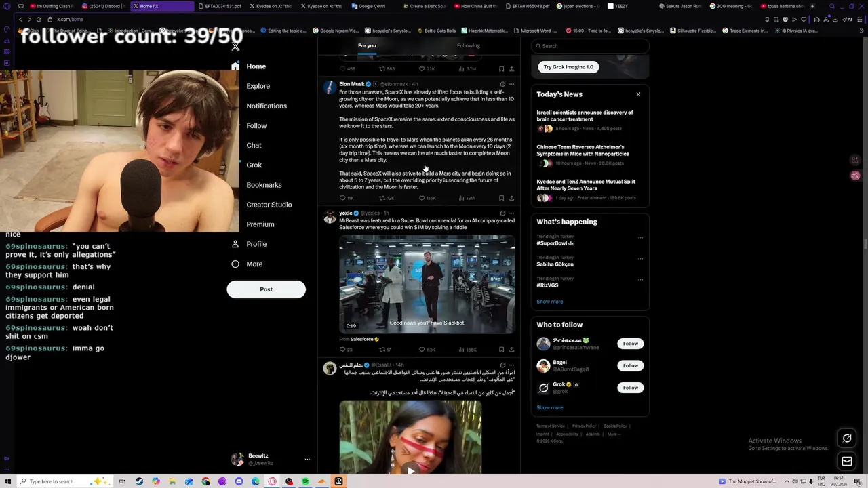Open Creator Studio in sidebar
Image resolution: width=868 pixels, height=488 pixels.
pos(269,204)
